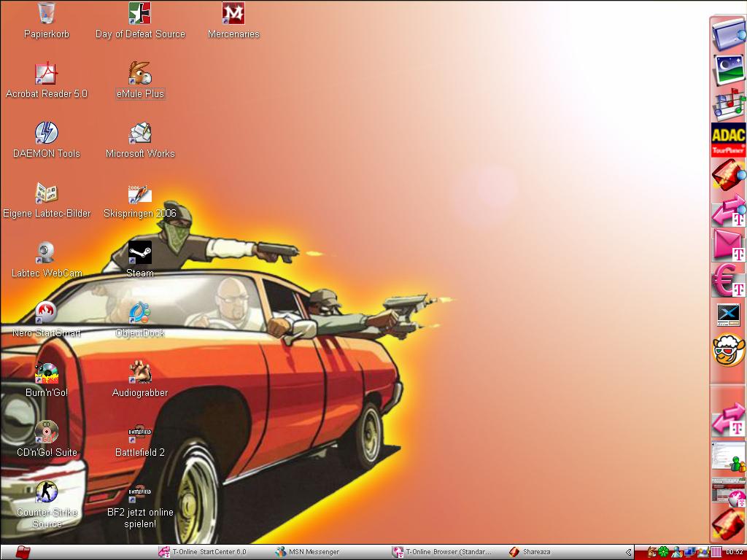
Task: Switch to T-Online Browser taskbar button
Action: click(441, 552)
